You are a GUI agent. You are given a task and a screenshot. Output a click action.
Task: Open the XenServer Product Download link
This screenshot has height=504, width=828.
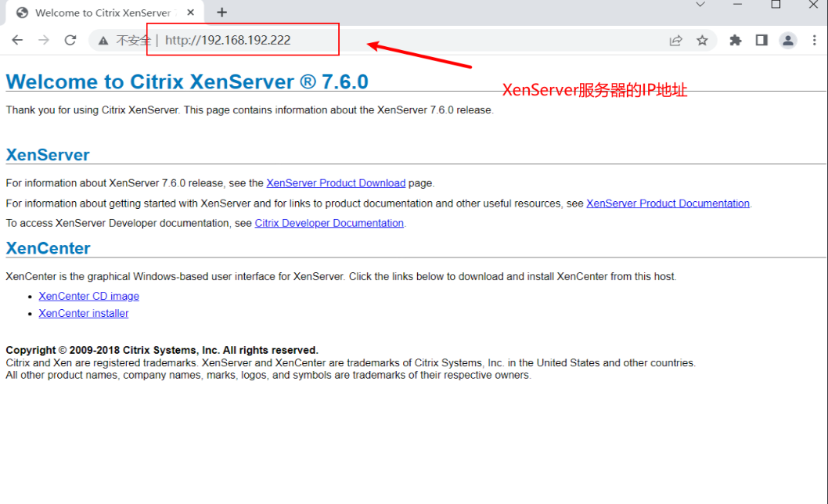[x=336, y=183]
